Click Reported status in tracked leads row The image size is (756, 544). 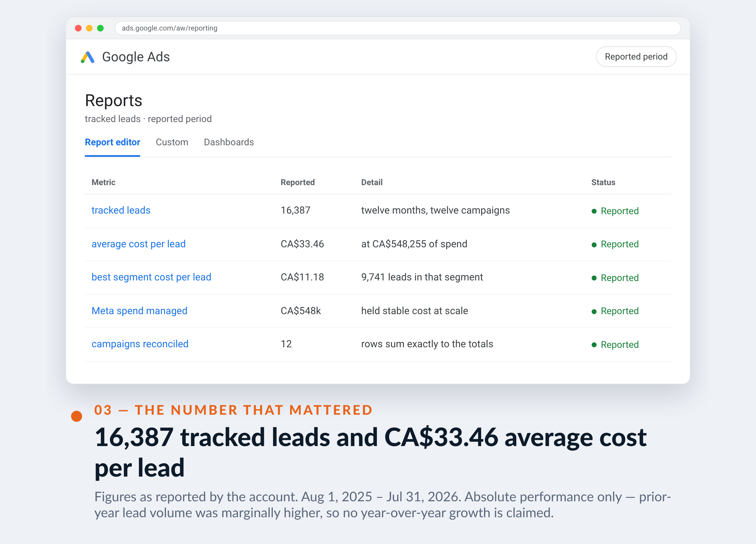[x=615, y=211]
